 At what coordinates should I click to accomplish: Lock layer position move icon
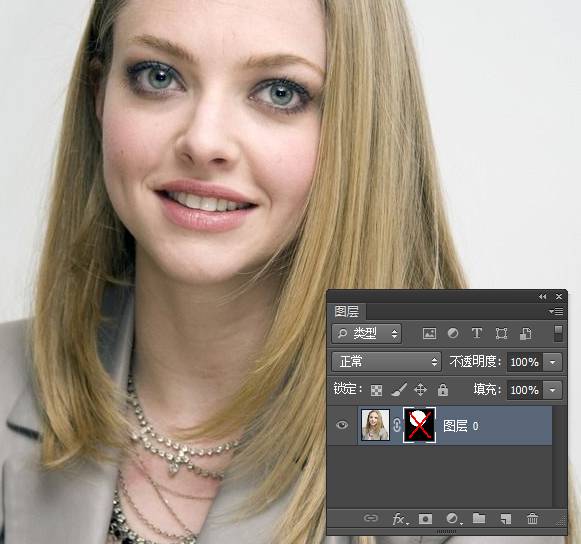click(421, 390)
